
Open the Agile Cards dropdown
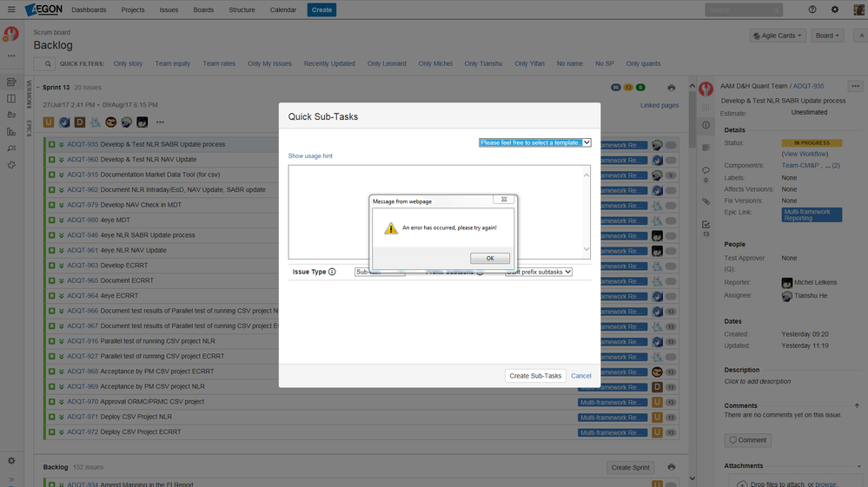click(778, 36)
